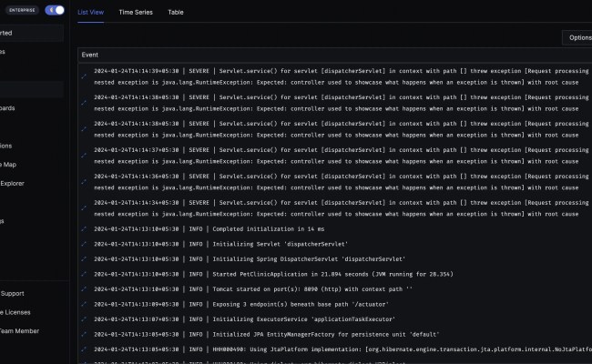Open the Options menu
The image size is (592, 364).
pos(579,37)
